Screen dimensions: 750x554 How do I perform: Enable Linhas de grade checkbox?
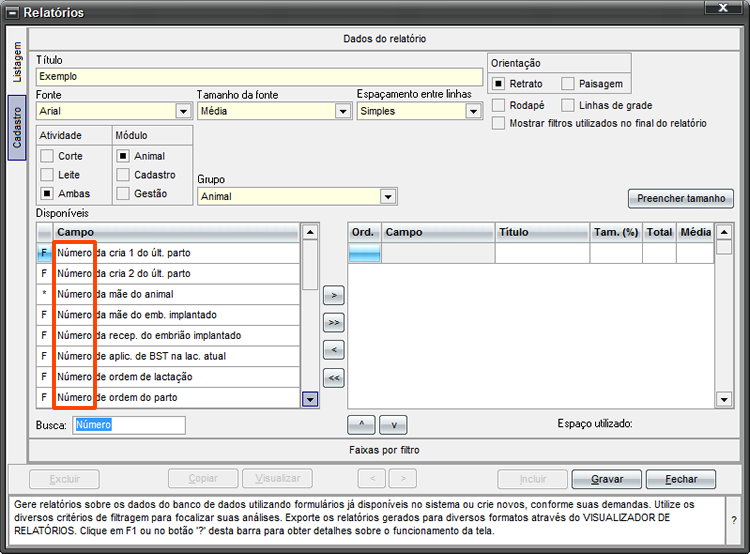[x=568, y=105]
